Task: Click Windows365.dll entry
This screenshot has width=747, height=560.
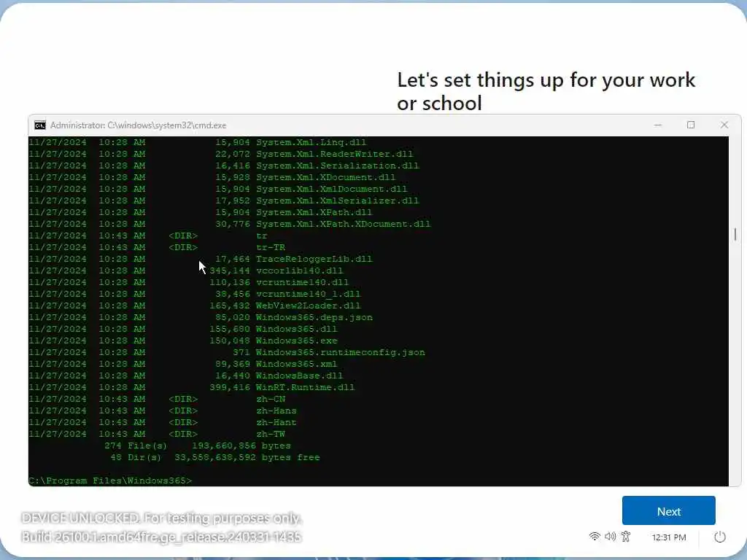Action: click(296, 329)
